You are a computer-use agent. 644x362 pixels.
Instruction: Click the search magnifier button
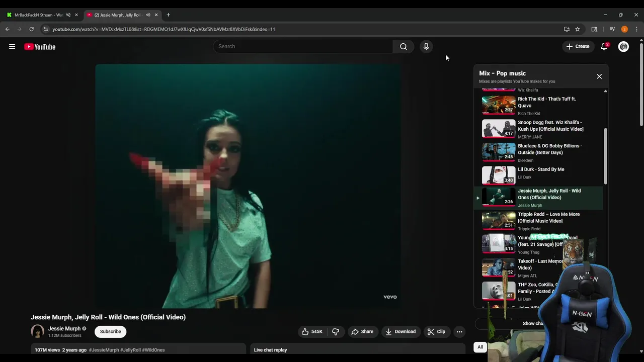tap(404, 47)
